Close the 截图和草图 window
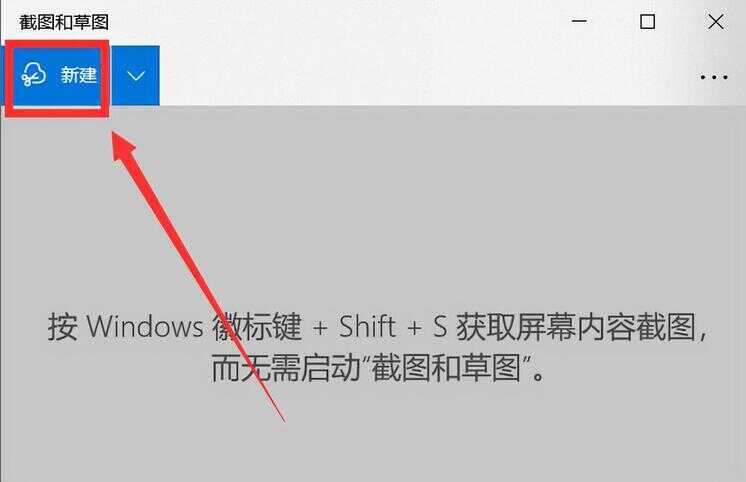This screenshot has width=746, height=482. (x=716, y=21)
